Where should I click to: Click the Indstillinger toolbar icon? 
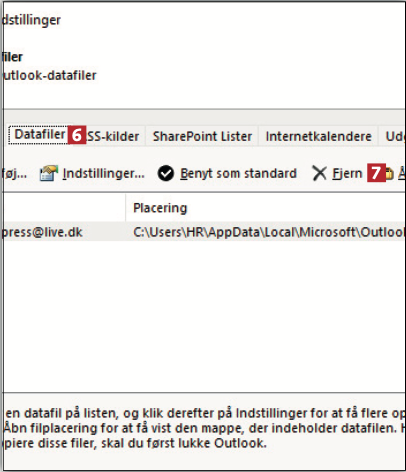[x=49, y=173]
